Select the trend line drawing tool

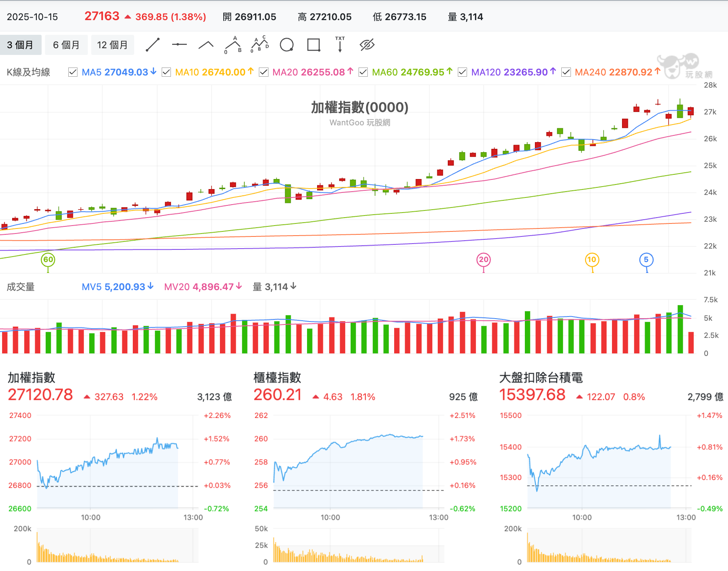tap(153, 45)
